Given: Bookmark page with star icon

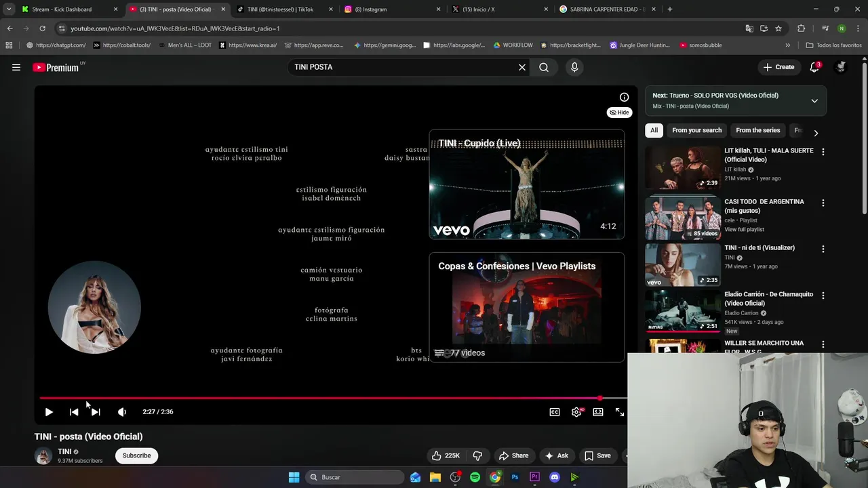Looking at the screenshot, I should click(778, 28).
